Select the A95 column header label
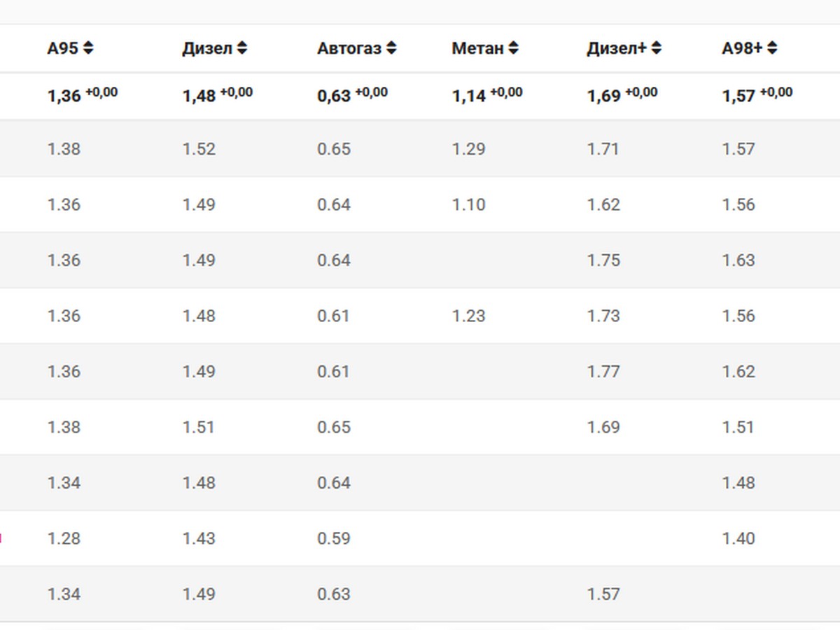This screenshot has height=630, width=840. (62, 48)
